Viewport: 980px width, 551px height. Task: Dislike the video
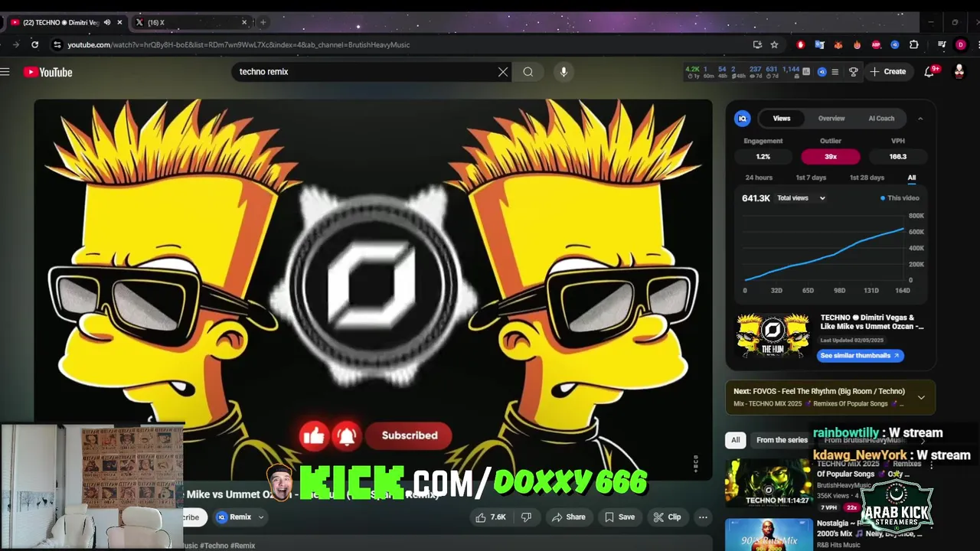[526, 517]
